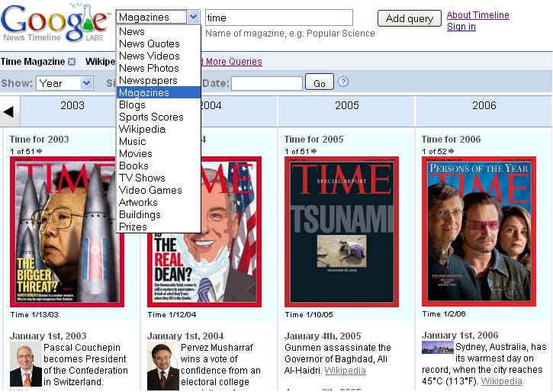This screenshot has width=553, height=392.
Task: Select News Photos option
Action: click(159, 68)
